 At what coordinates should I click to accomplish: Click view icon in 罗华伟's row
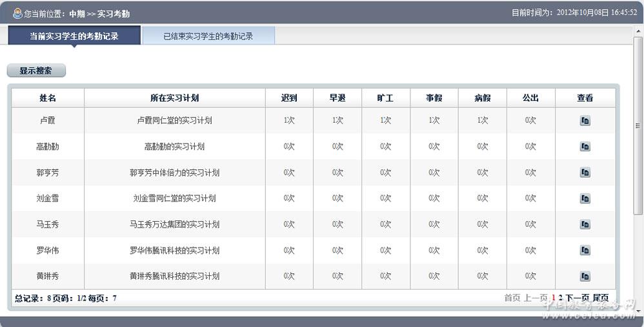[x=585, y=250]
